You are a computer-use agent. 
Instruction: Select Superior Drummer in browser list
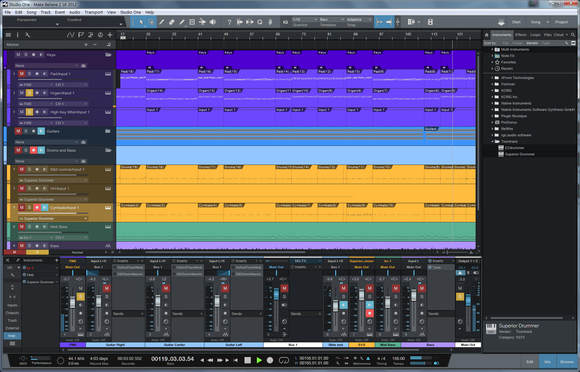(x=519, y=154)
